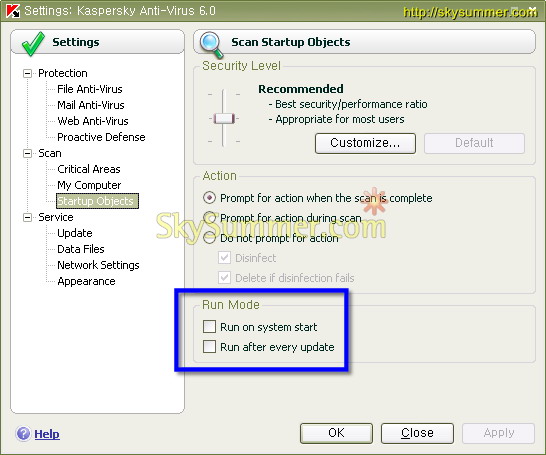Choose Prompt for action when scan is complete
The width and height of the screenshot is (546, 455).
(x=210, y=198)
